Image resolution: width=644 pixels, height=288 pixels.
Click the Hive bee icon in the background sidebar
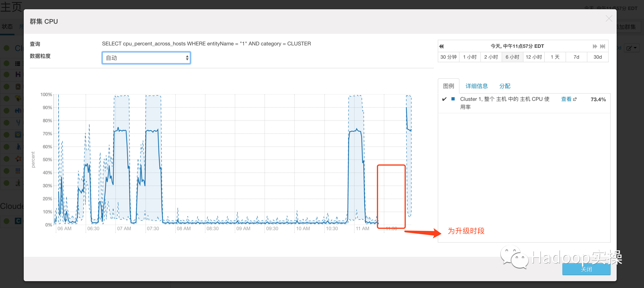pos(18,98)
